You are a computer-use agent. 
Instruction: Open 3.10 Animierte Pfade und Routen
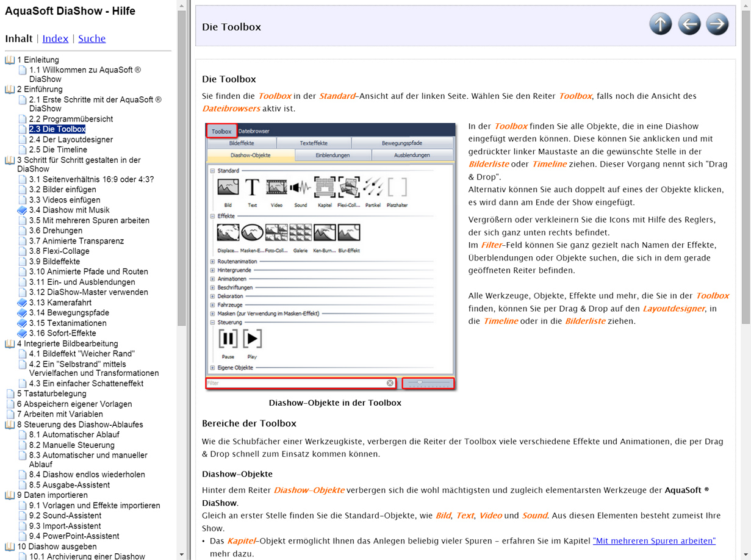click(x=88, y=272)
